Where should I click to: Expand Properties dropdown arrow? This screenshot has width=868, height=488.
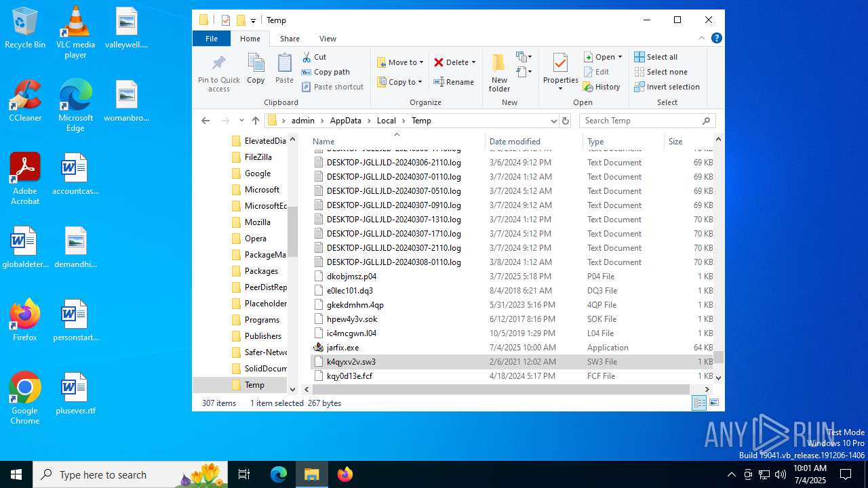click(560, 89)
